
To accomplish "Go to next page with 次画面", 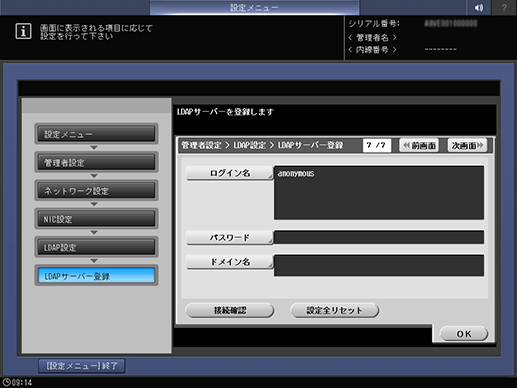I will point(467,145).
